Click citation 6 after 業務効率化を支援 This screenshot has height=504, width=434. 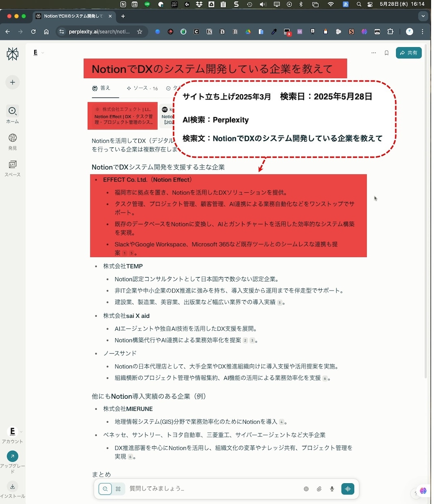[x=325, y=378]
